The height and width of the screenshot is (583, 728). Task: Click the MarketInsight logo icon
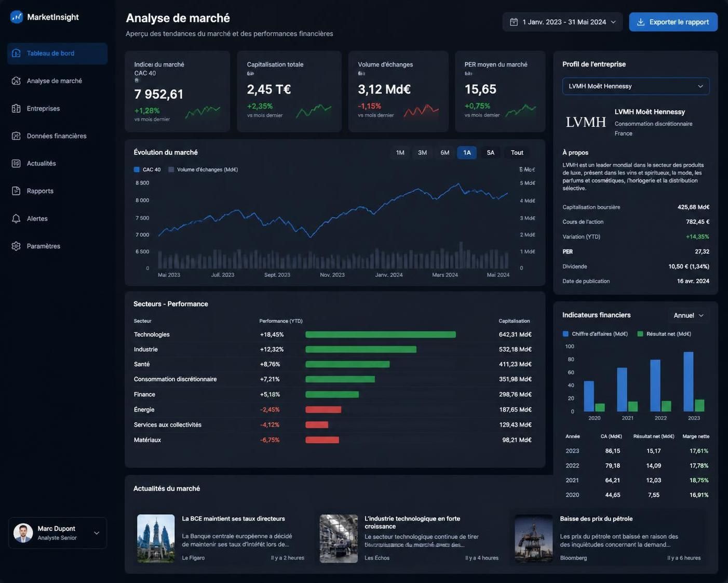(x=17, y=17)
